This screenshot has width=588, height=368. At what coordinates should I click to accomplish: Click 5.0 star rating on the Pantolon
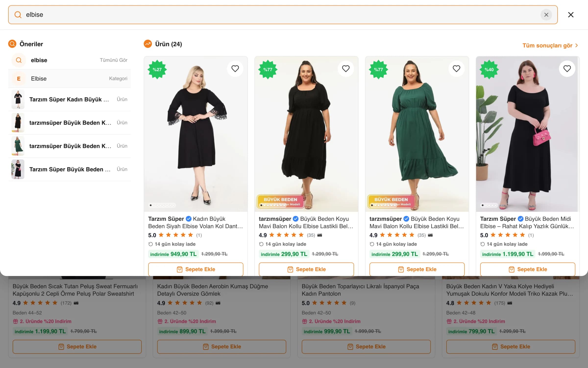click(x=324, y=303)
